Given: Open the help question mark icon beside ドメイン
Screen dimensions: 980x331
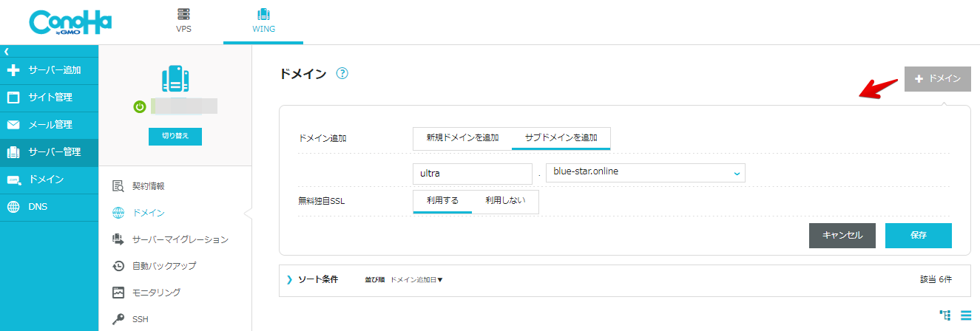Looking at the screenshot, I should click(342, 74).
